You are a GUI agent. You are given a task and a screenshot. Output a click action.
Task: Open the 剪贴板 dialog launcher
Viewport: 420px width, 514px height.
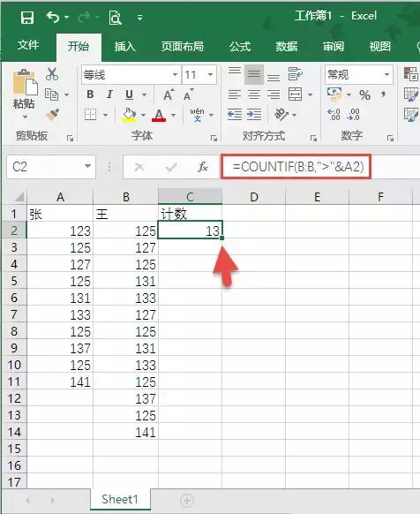pyautogui.click(x=70, y=138)
